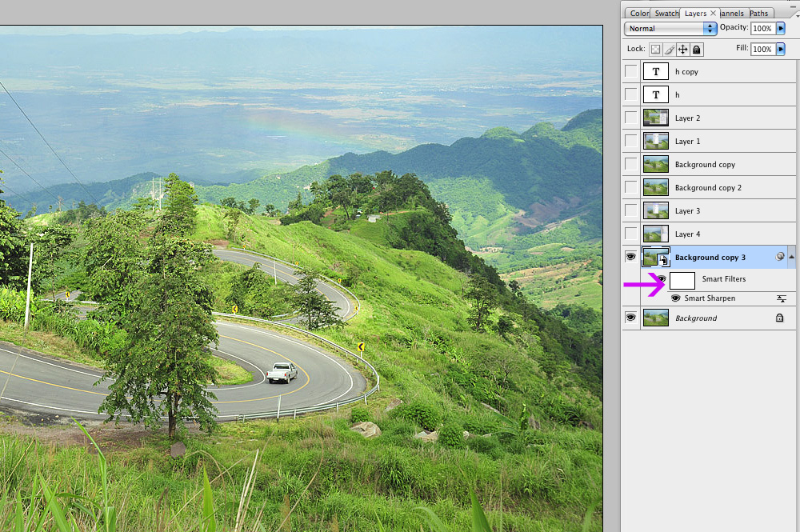The height and width of the screenshot is (532, 800).
Task: Select the Smart Filters mask thumbnail
Action: (x=682, y=280)
